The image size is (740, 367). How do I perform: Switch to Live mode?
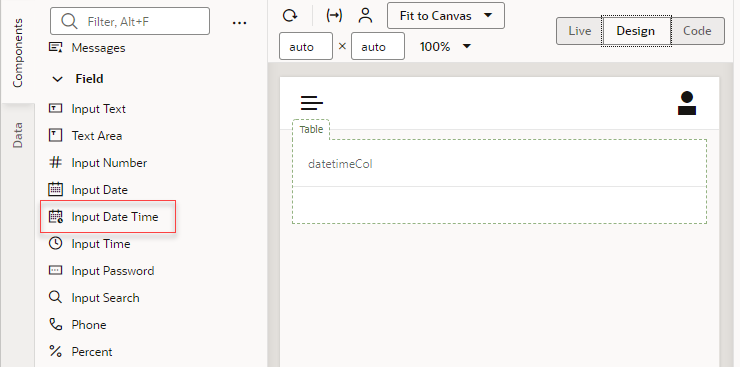pos(580,31)
